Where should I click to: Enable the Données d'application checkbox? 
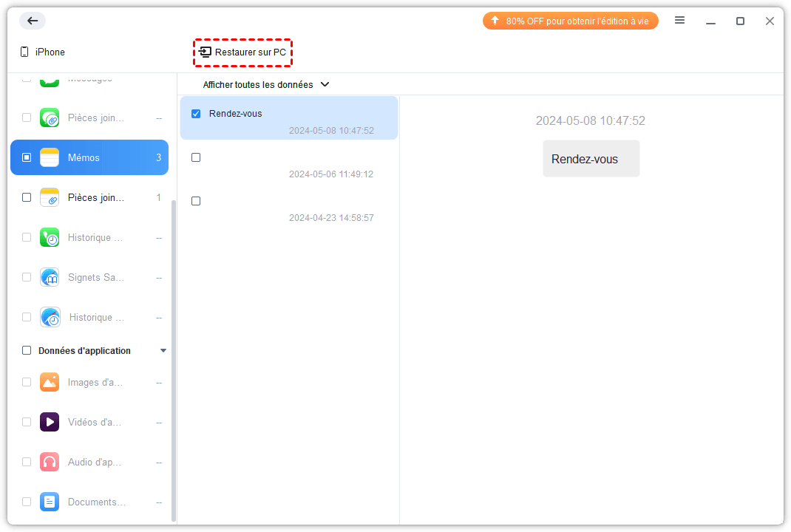pyautogui.click(x=27, y=351)
